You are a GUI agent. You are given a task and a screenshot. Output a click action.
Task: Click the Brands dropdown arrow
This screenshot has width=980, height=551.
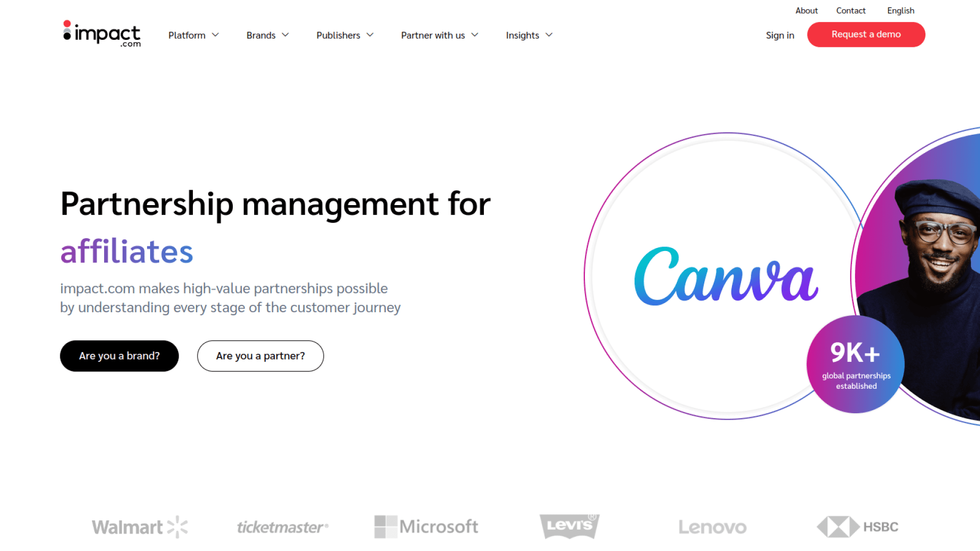click(285, 35)
